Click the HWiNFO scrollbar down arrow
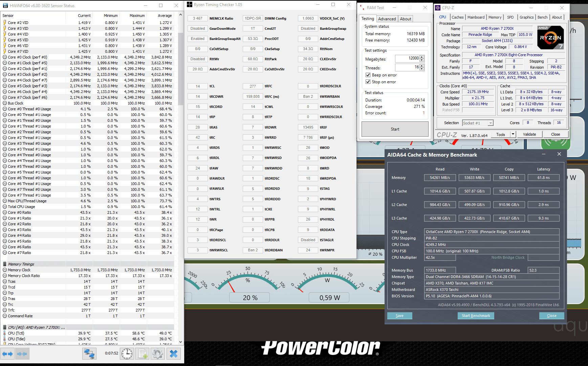This screenshot has width=588, height=366. click(180, 342)
